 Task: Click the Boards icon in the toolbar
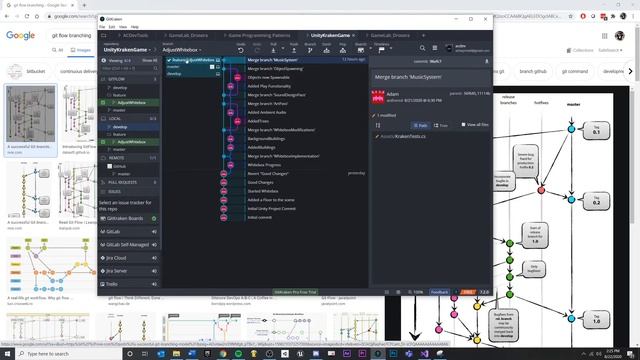point(361,50)
